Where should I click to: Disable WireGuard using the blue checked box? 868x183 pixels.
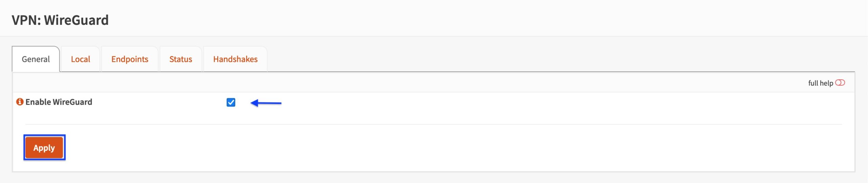[231, 102]
